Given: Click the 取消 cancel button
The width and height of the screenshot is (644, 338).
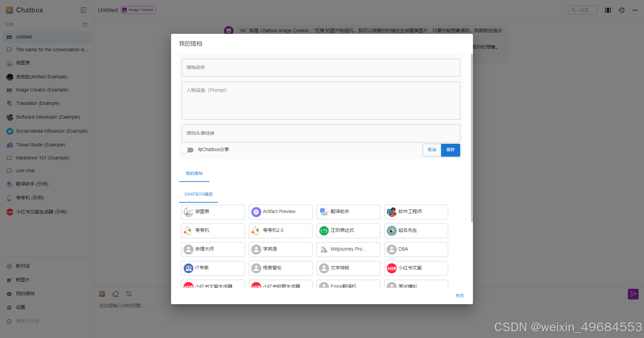Looking at the screenshot, I should [x=432, y=150].
